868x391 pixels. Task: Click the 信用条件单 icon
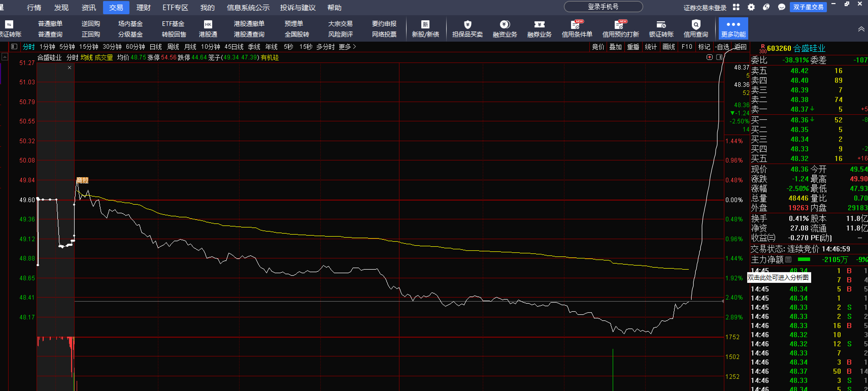tap(576, 25)
